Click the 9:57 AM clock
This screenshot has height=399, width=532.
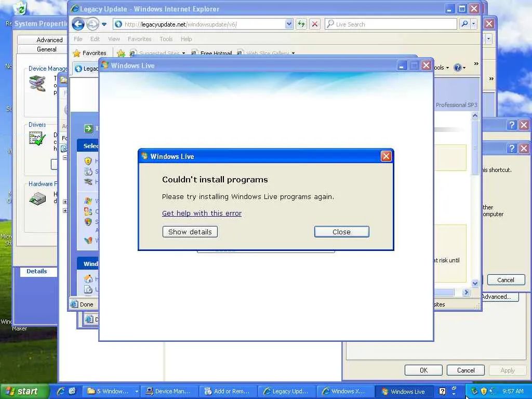[x=513, y=391]
